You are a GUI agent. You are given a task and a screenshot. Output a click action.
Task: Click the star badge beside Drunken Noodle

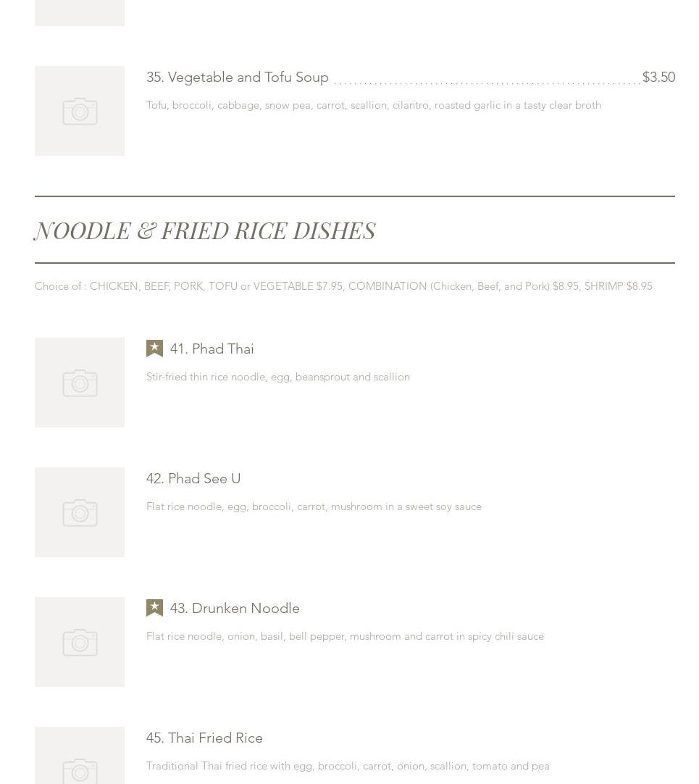pos(154,608)
